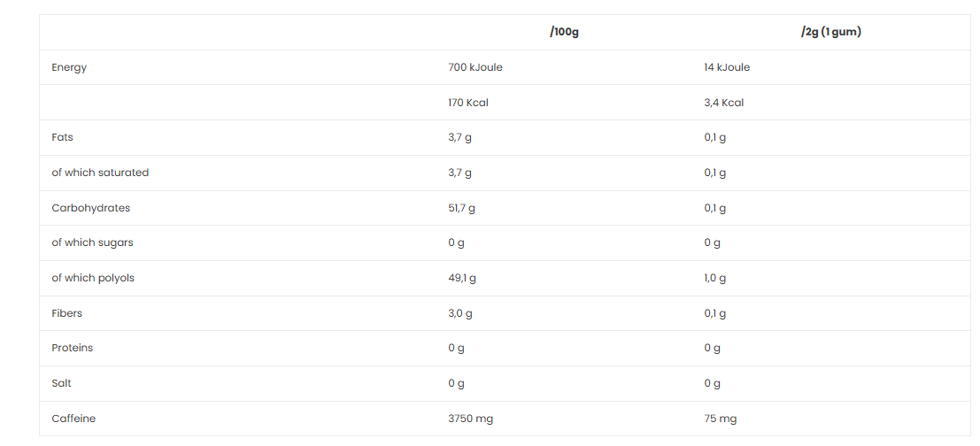Select the 'of which polyols' label
This screenshot has height=446, width=980.
click(x=93, y=278)
